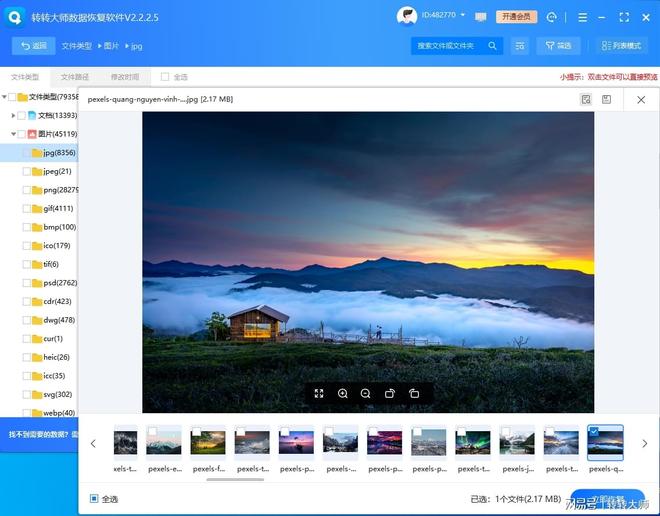Open the heic(26) folder
This screenshot has width=660, height=516.
[51, 357]
